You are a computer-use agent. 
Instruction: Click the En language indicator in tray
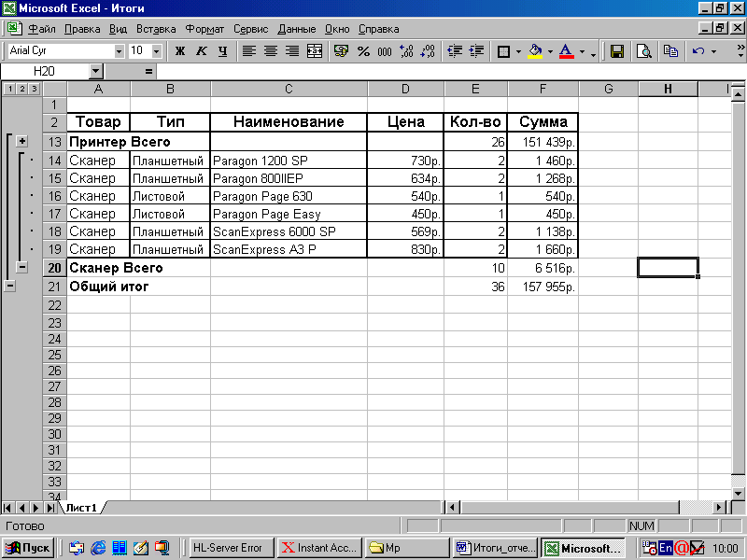(x=665, y=548)
